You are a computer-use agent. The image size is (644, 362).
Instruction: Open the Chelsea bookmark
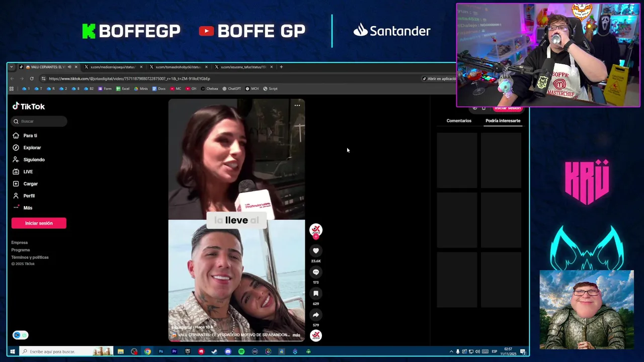(209, 88)
